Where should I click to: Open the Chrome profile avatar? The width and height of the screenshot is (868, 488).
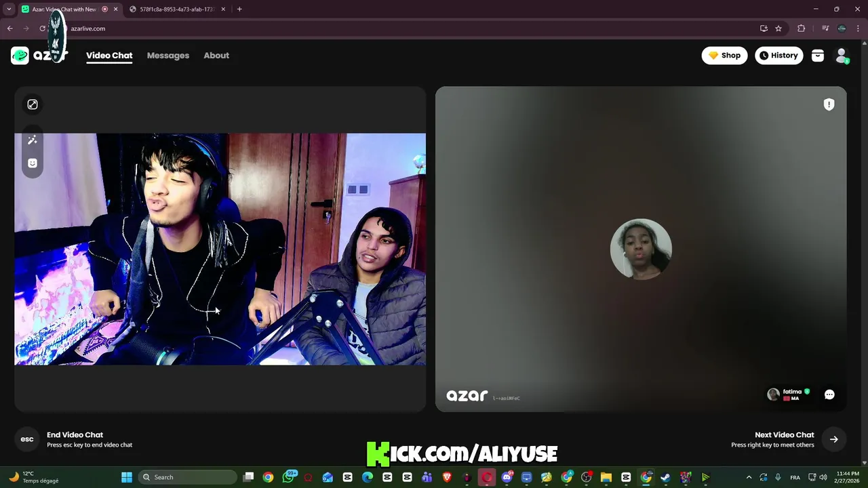point(842,28)
